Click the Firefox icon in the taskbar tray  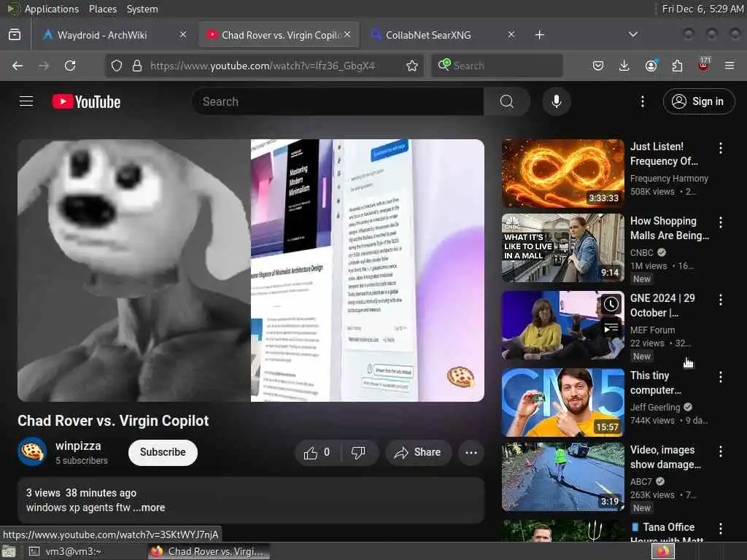662,551
